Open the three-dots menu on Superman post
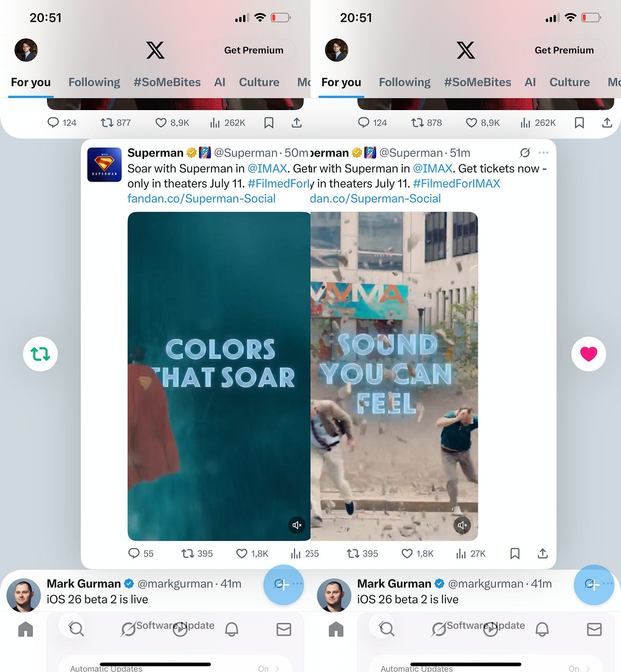The image size is (621, 672). (543, 152)
